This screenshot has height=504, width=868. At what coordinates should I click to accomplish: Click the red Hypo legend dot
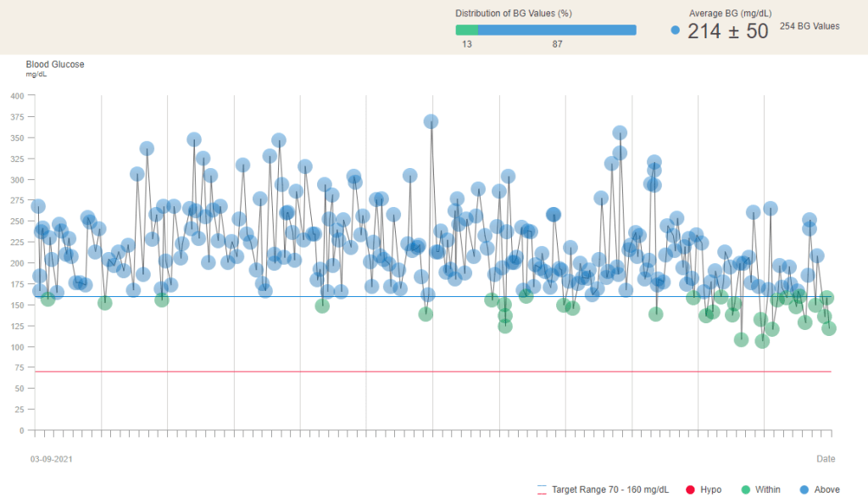(690, 490)
